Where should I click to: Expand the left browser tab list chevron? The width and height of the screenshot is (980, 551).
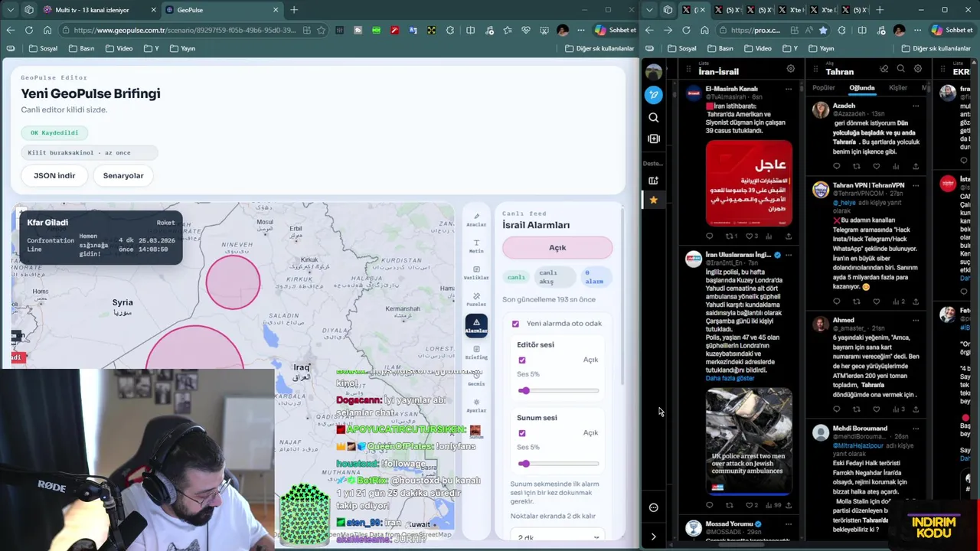[10, 10]
